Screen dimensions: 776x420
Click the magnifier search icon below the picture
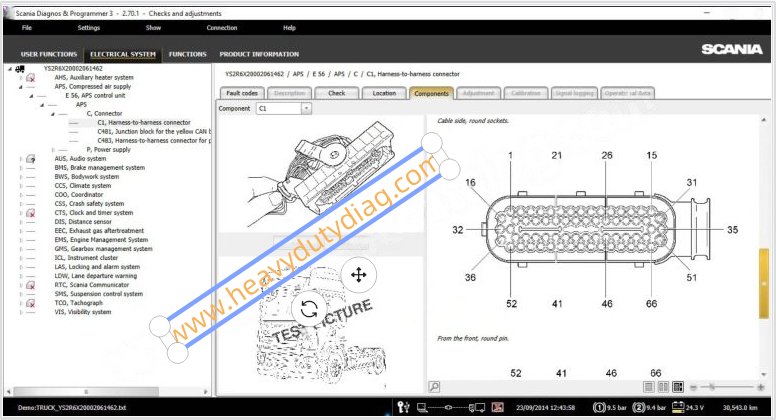coord(434,386)
